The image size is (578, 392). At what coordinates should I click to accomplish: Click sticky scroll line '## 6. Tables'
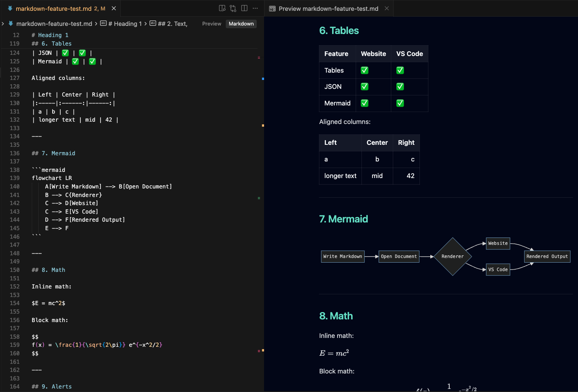tap(51, 44)
